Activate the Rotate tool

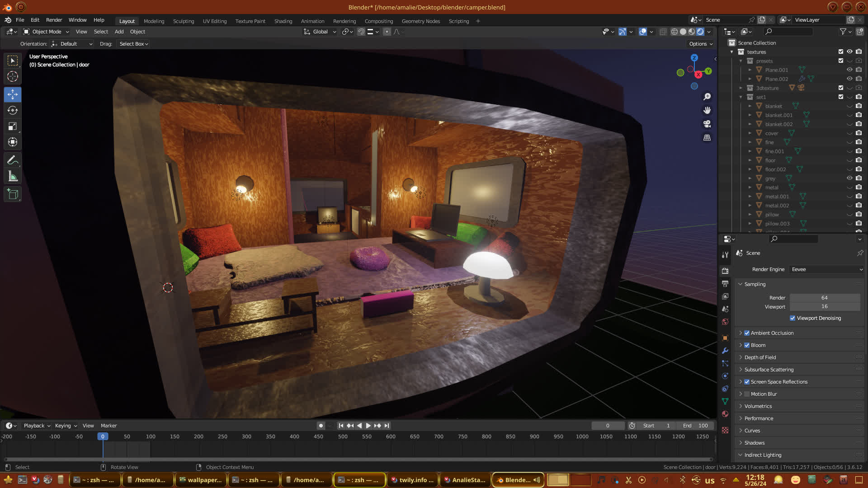pos(13,110)
